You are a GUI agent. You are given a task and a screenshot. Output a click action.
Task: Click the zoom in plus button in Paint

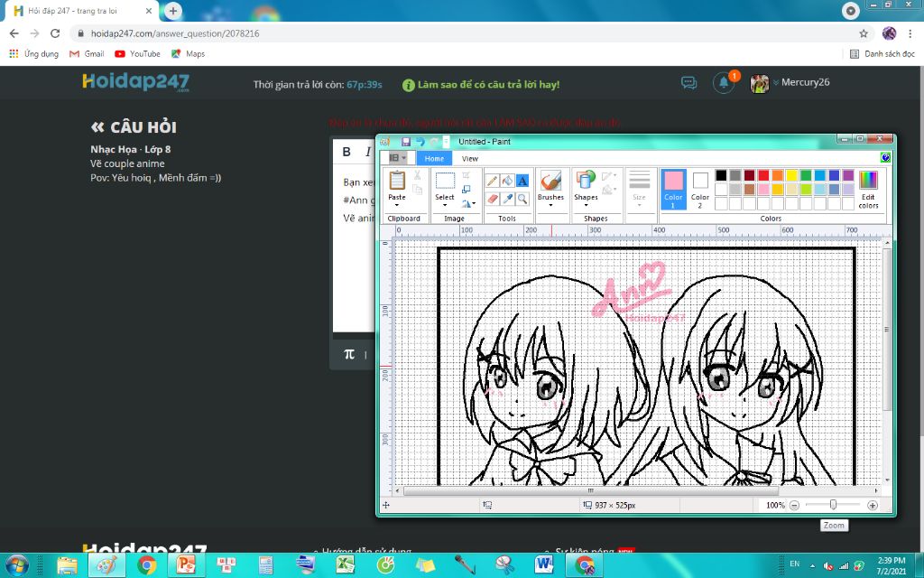point(873,506)
